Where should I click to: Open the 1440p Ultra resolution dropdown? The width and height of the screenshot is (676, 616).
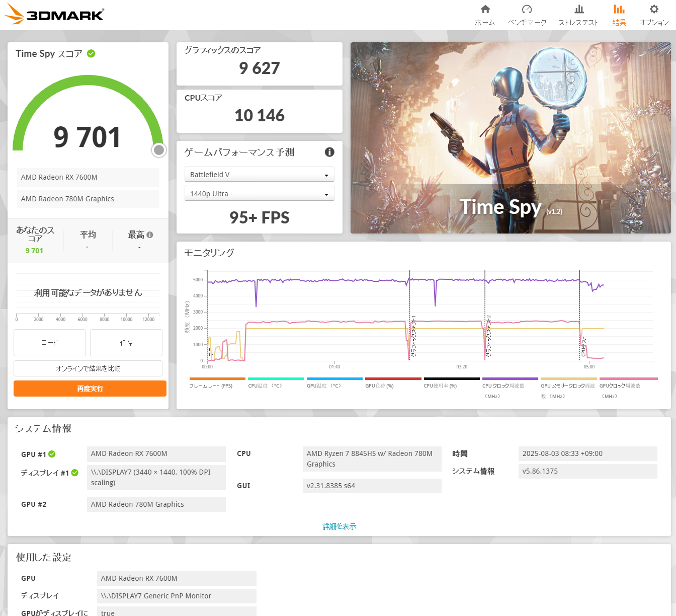tap(259, 194)
